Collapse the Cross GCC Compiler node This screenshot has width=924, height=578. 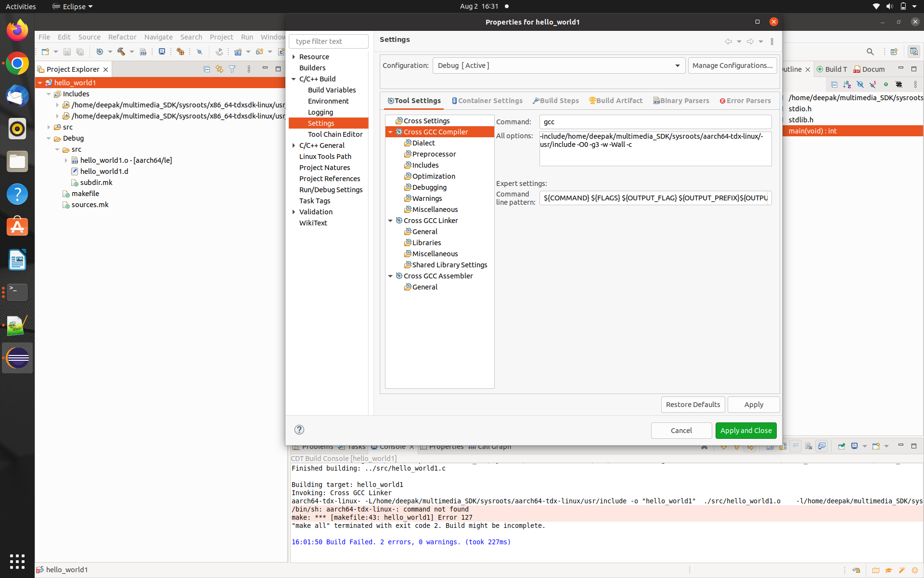click(390, 132)
